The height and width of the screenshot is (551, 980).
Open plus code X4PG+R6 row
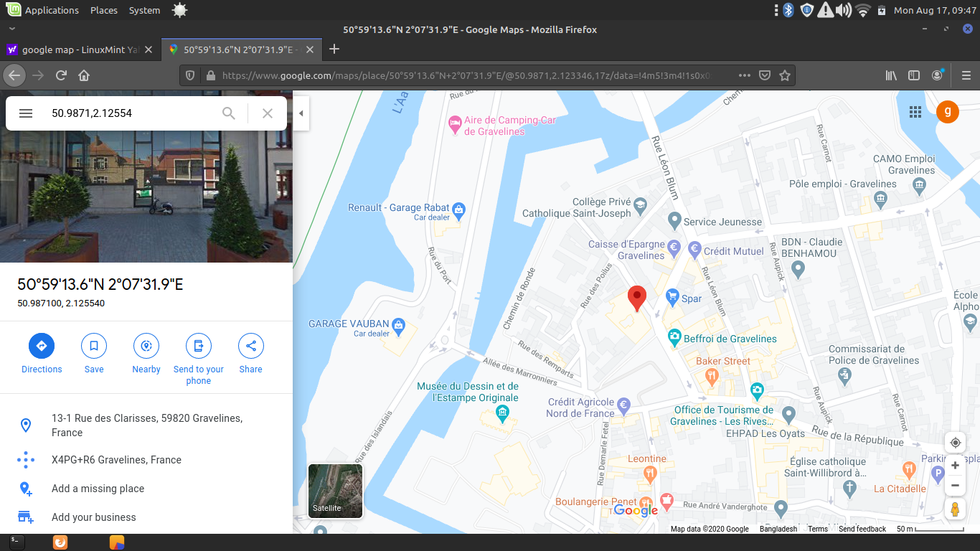coord(146,460)
